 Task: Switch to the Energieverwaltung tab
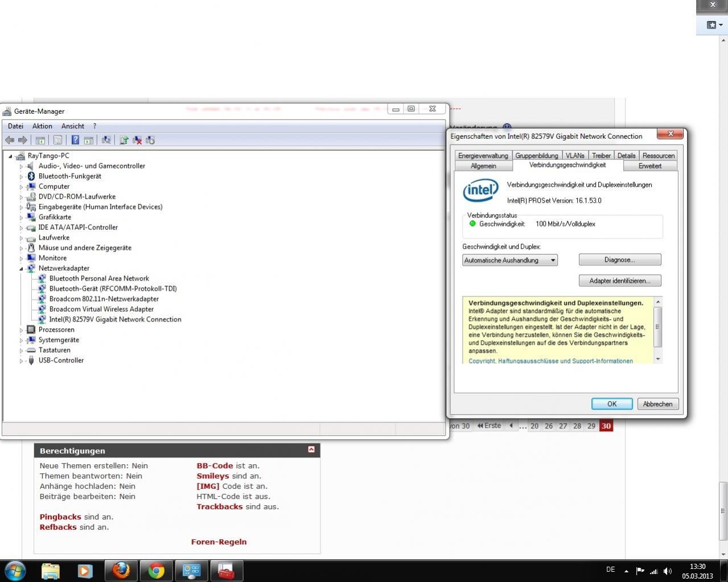point(483,155)
